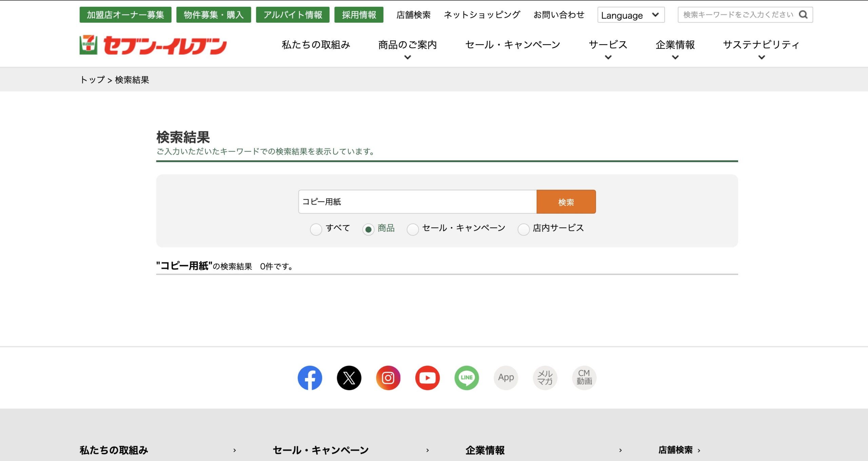
Task: Open the 企業情報 menu item
Action: point(675,45)
